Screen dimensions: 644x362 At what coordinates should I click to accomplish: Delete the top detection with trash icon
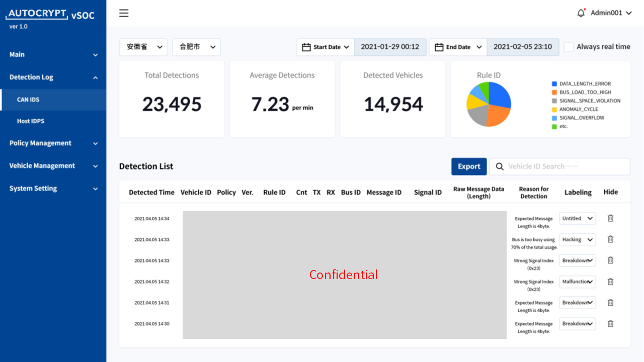pos(610,218)
